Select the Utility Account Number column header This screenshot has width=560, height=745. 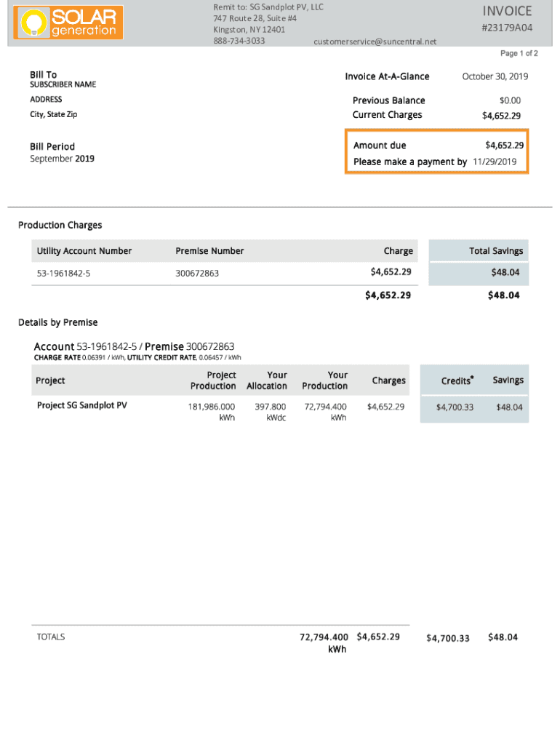coord(84,251)
